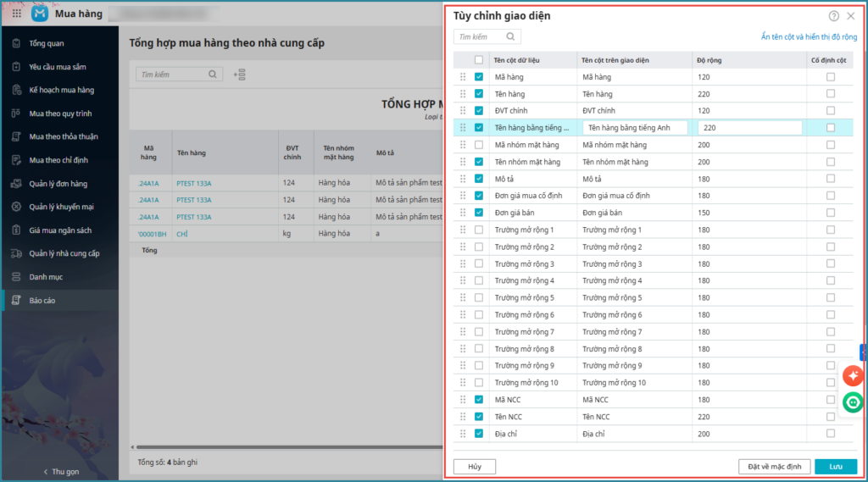Grab the drag handle for Mô tả row
The image size is (868, 482).
point(463,179)
